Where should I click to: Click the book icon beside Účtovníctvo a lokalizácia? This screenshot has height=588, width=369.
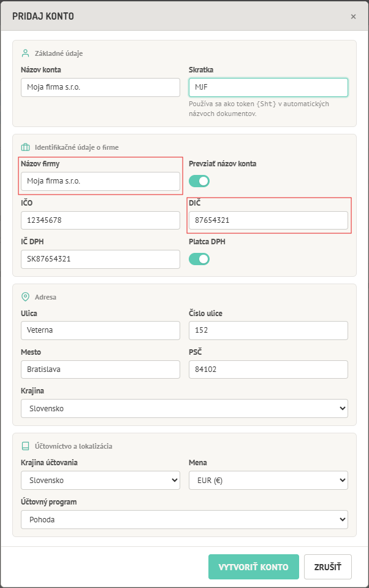25,446
